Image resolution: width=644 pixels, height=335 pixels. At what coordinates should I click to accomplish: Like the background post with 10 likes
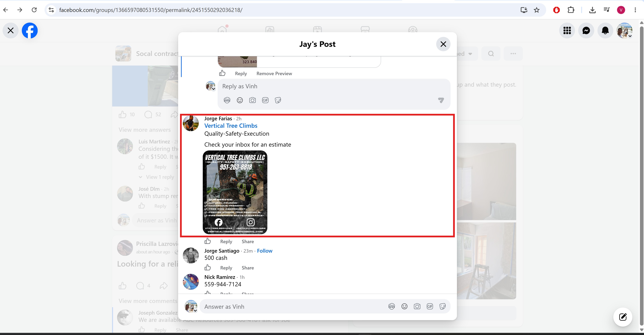click(122, 114)
